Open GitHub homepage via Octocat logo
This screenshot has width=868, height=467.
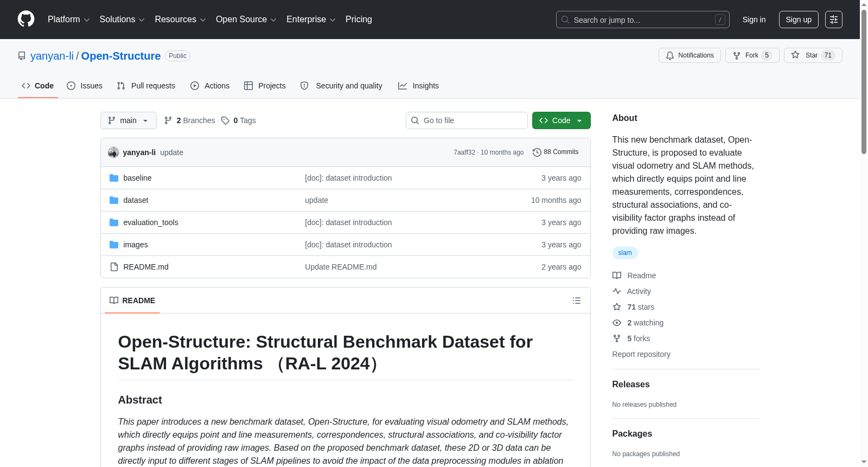[26, 20]
